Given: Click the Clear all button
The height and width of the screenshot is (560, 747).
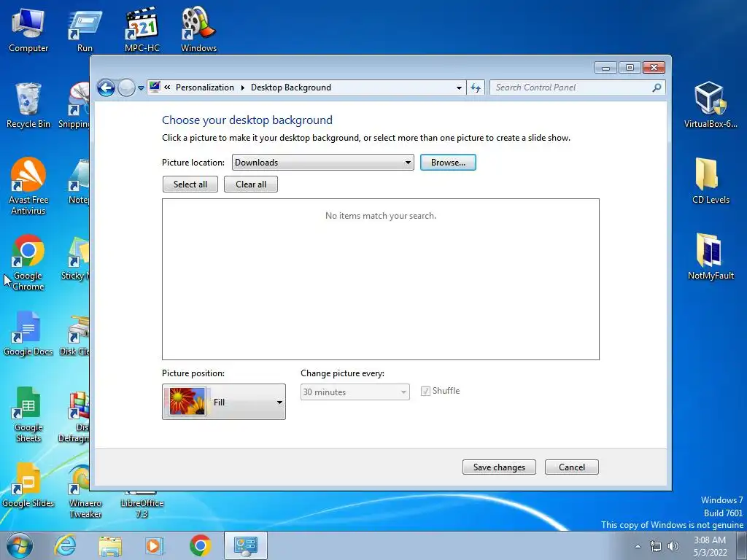Looking at the screenshot, I should (251, 184).
